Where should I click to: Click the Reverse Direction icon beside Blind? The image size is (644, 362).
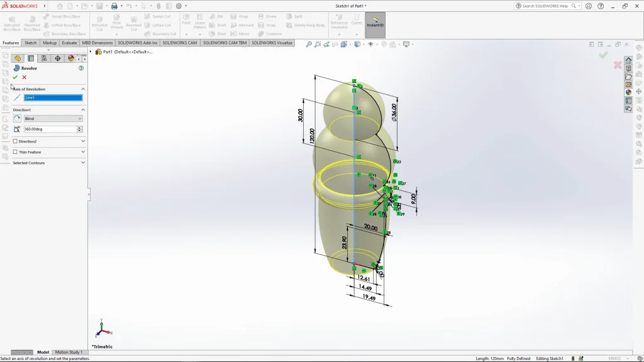17,118
